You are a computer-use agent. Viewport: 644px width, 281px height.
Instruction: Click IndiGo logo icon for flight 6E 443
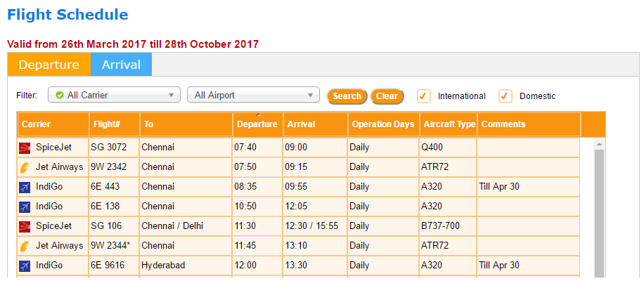pos(25,187)
